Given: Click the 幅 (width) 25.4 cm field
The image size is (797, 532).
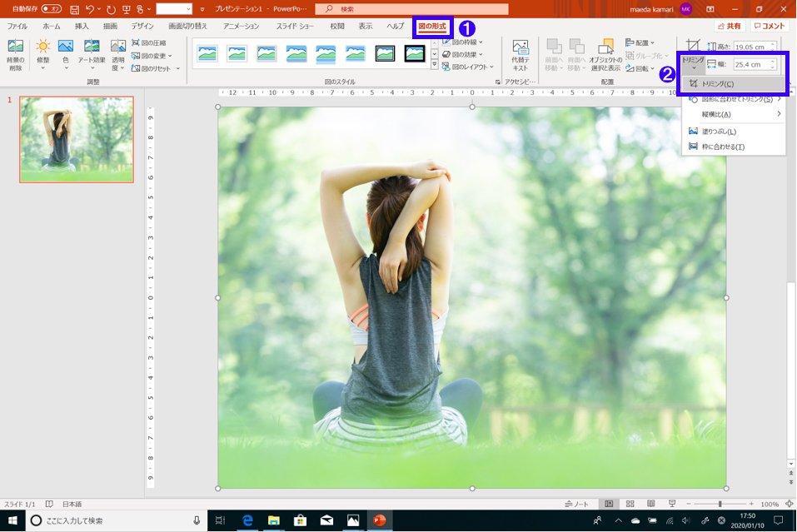Looking at the screenshot, I should point(755,65).
